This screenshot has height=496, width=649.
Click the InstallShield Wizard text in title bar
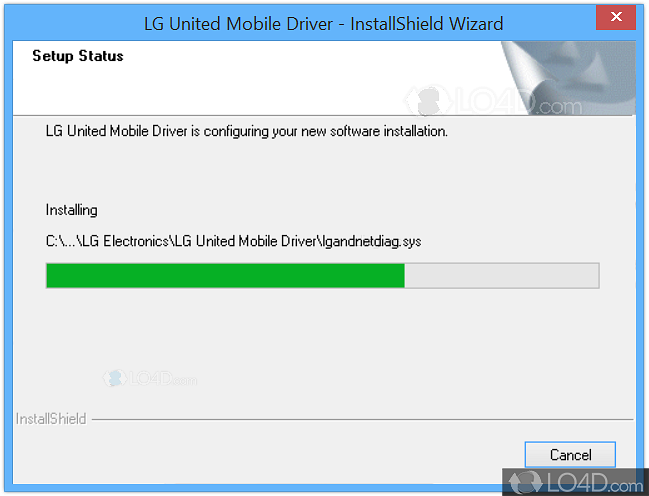click(427, 24)
